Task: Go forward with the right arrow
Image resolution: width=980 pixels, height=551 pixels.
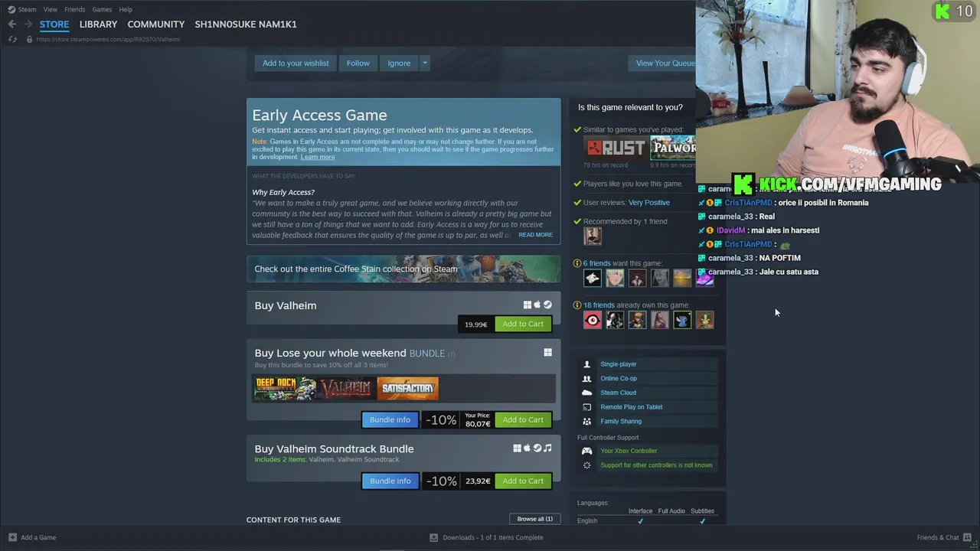Action: pyautogui.click(x=28, y=24)
